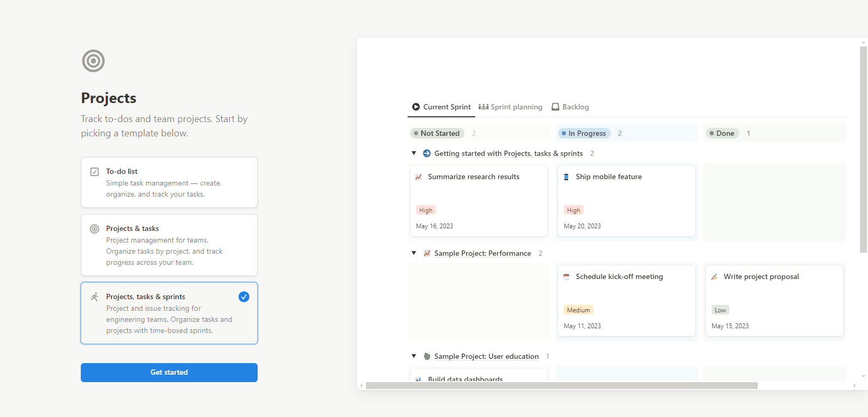Screen dimensions: 868x417
Task: Click chart icon beside Sample Project: Performance
Action: click(427, 253)
